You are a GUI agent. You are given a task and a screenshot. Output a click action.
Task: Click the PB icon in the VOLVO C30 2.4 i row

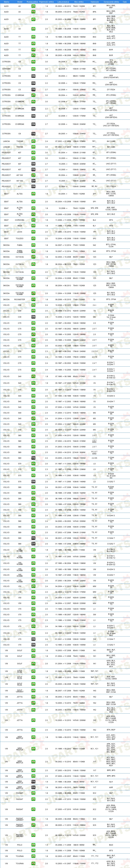click(x=33, y=305)
